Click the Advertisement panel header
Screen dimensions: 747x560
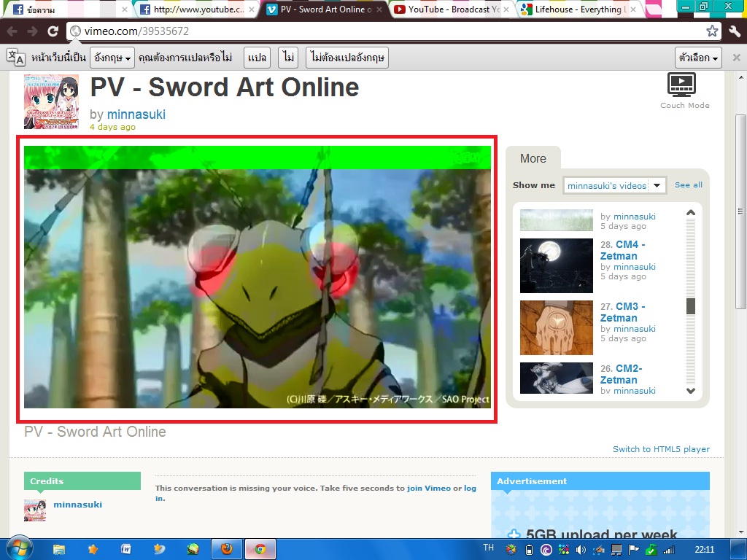pos(600,481)
